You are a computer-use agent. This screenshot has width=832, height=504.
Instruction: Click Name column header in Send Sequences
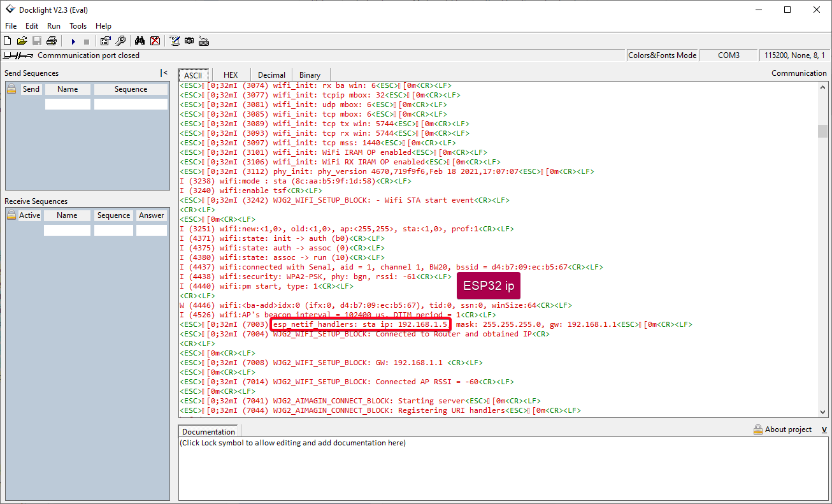68,89
